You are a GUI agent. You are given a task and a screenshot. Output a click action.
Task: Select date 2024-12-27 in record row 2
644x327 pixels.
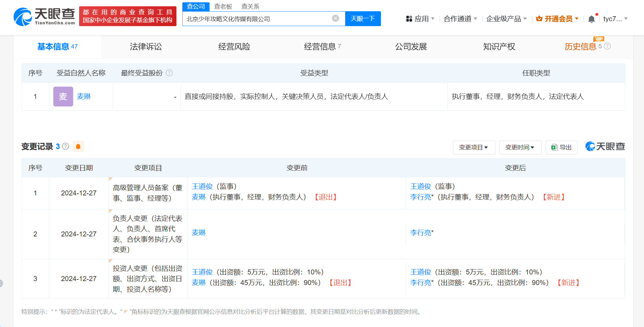coord(79,234)
